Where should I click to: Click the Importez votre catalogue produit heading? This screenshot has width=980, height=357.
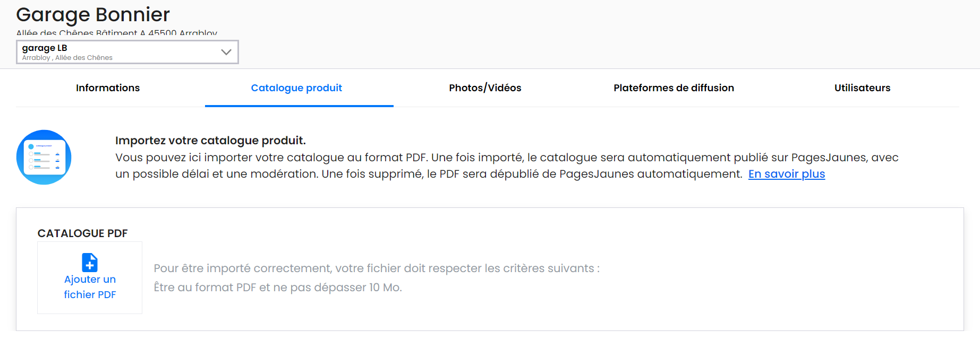pos(210,141)
